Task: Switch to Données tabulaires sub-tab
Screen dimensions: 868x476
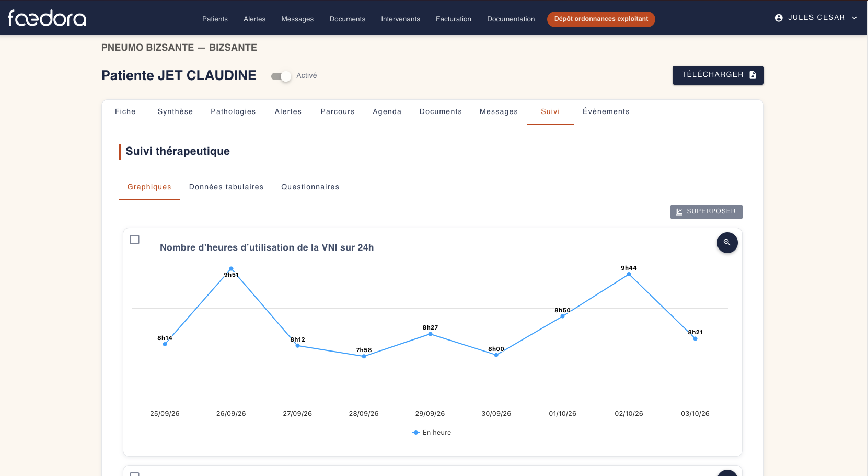Action: [x=226, y=187]
